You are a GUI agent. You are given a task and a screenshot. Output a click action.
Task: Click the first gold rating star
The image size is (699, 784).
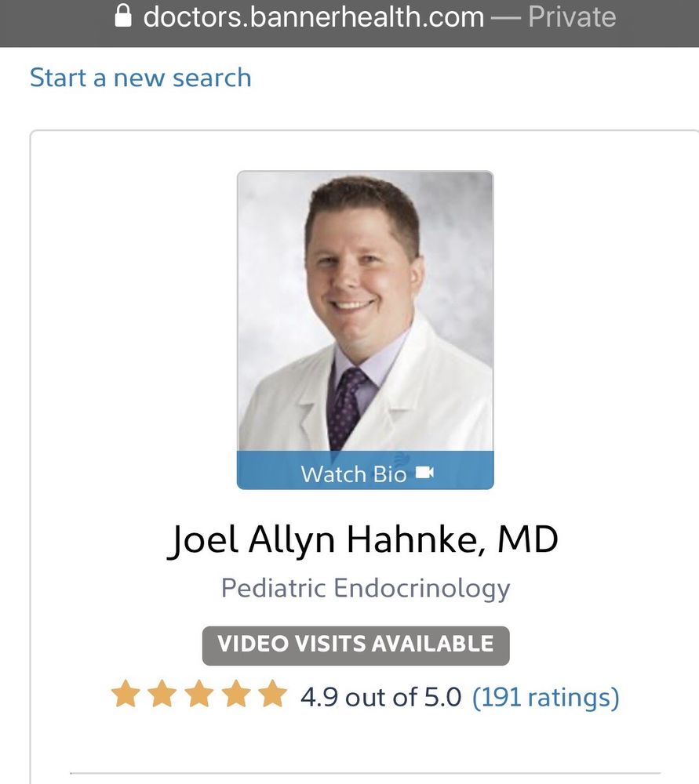[x=124, y=695]
